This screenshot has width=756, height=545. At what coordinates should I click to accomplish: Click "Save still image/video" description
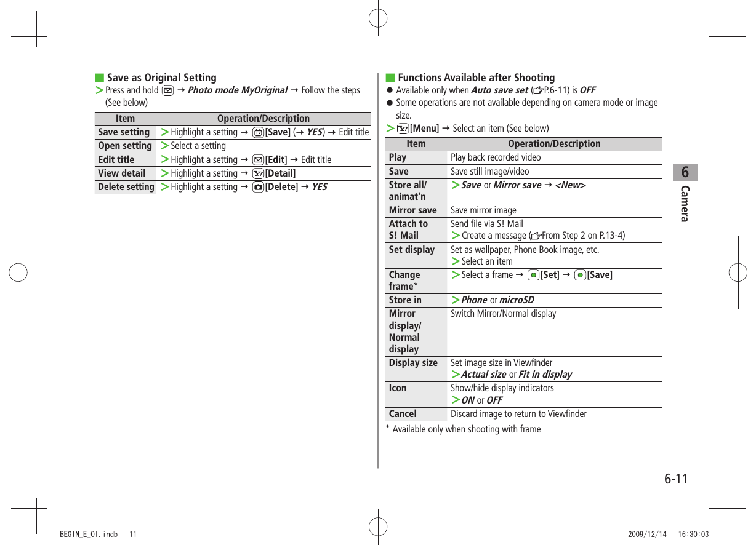click(x=489, y=172)
